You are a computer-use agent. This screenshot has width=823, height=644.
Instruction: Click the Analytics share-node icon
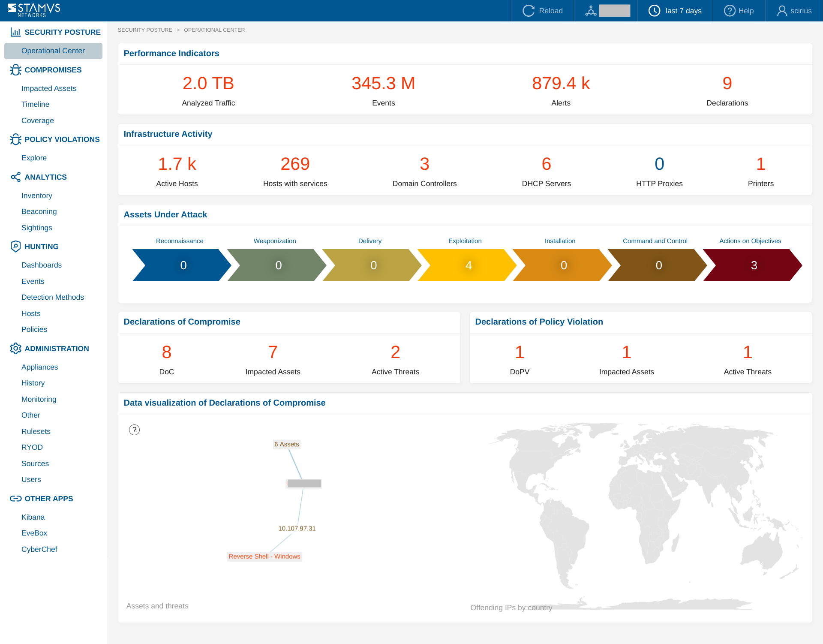tap(15, 177)
